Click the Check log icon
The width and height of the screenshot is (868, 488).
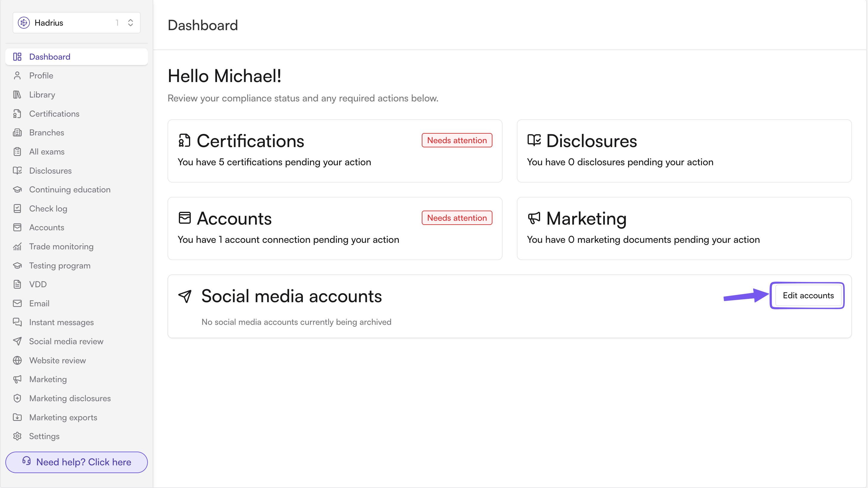pyautogui.click(x=17, y=209)
